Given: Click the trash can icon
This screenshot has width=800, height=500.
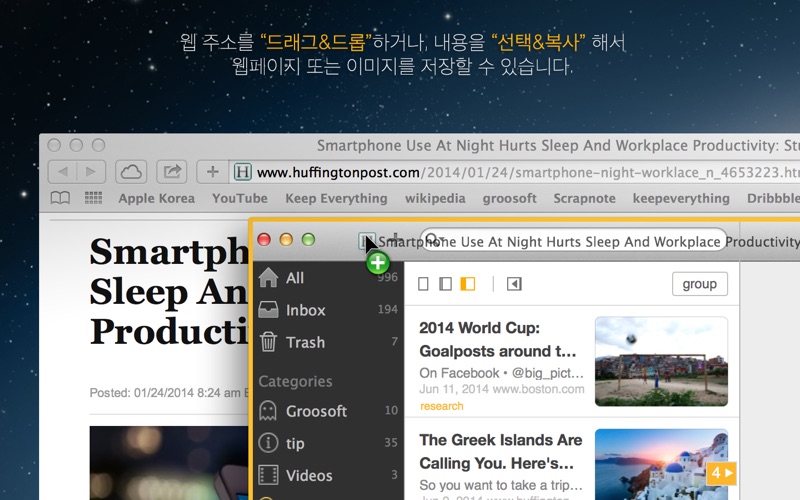Looking at the screenshot, I should pyautogui.click(x=268, y=341).
